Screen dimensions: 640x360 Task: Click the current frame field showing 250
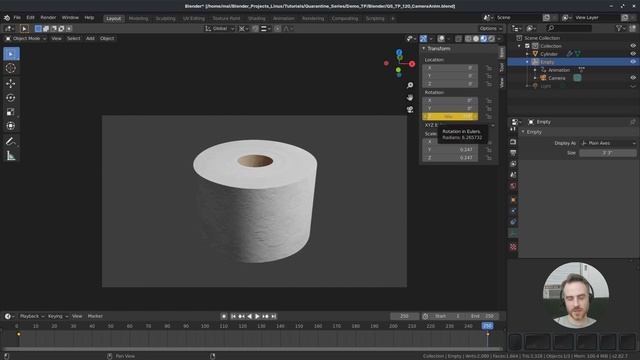(x=404, y=316)
